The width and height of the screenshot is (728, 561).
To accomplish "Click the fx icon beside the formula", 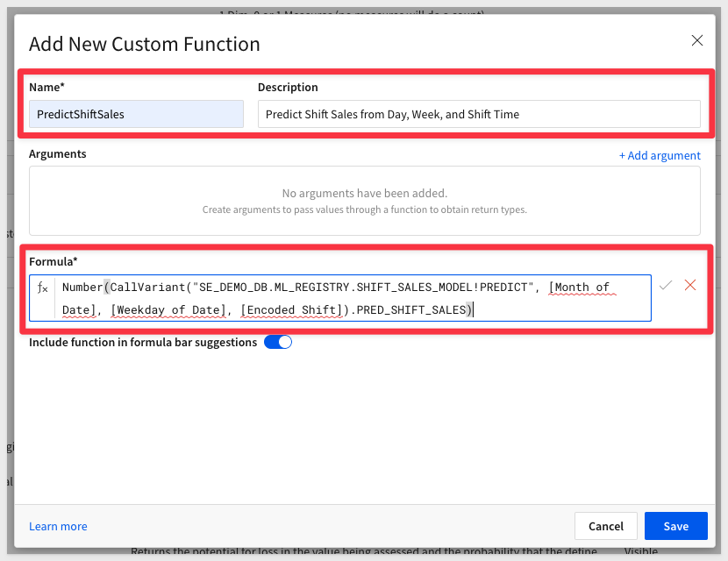I will click(43, 287).
